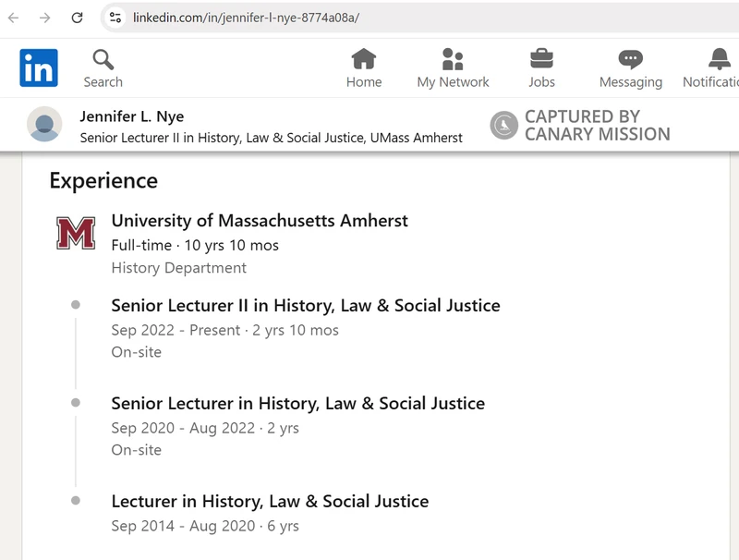
Task: Select Lecturer in History, Law & Social Justice
Action: coord(270,501)
